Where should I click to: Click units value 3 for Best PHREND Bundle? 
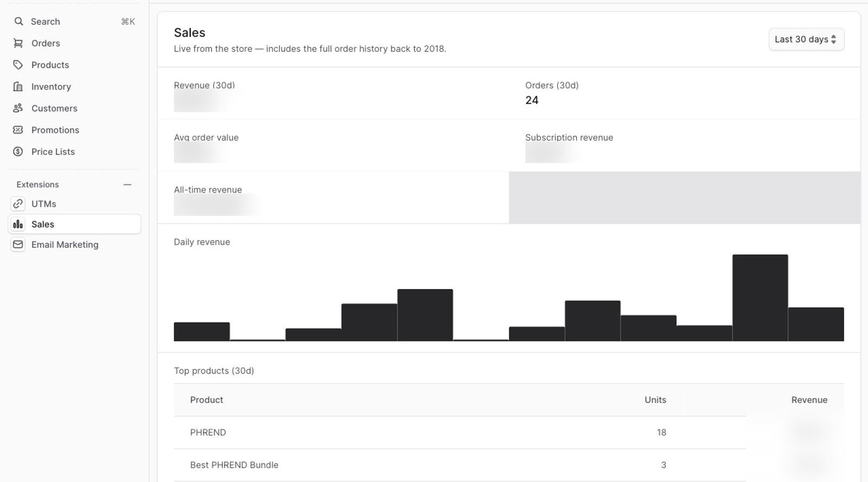pyautogui.click(x=663, y=465)
